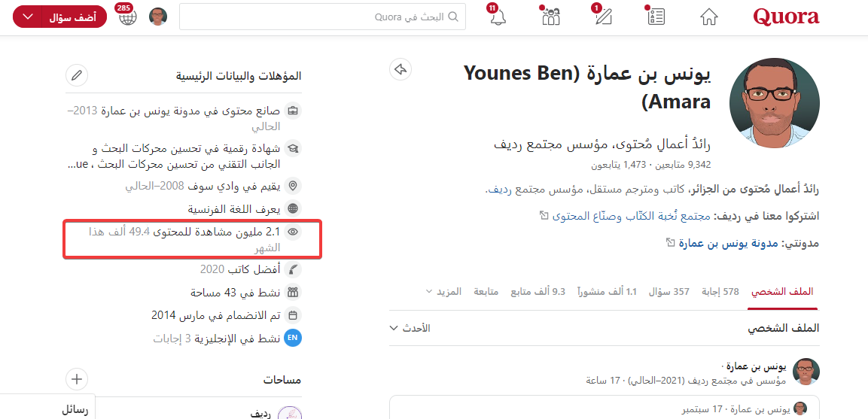Expand the أضف سؤال dropdown arrow
Screen dimensions: 868x419
pos(29,17)
